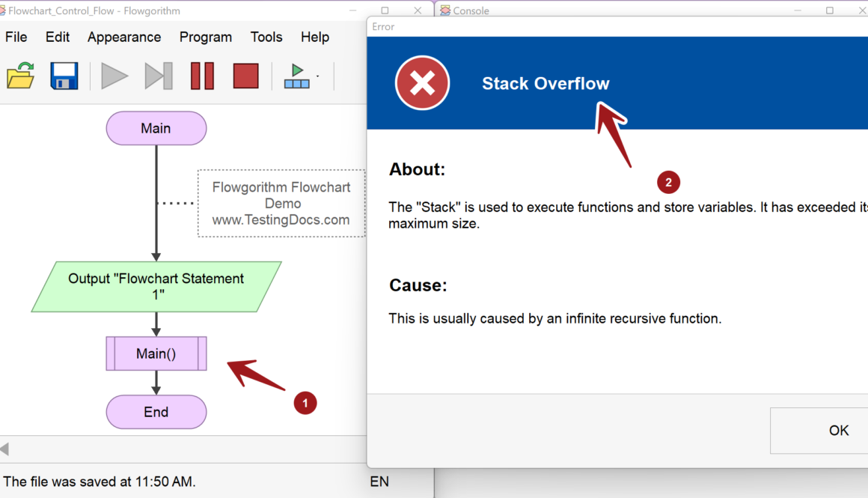This screenshot has width=868, height=498.
Task: Open the Appearance menu
Action: point(124,37)
